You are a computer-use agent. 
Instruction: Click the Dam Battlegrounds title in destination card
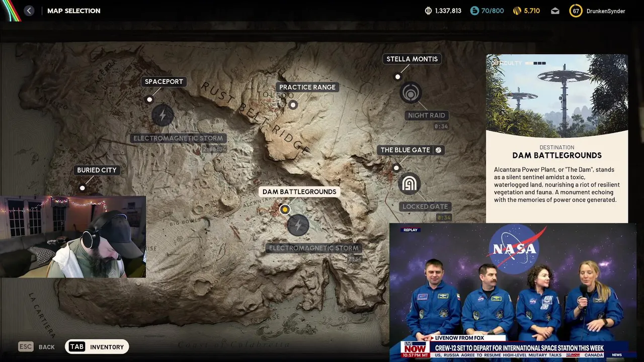[x=557, y=155]
